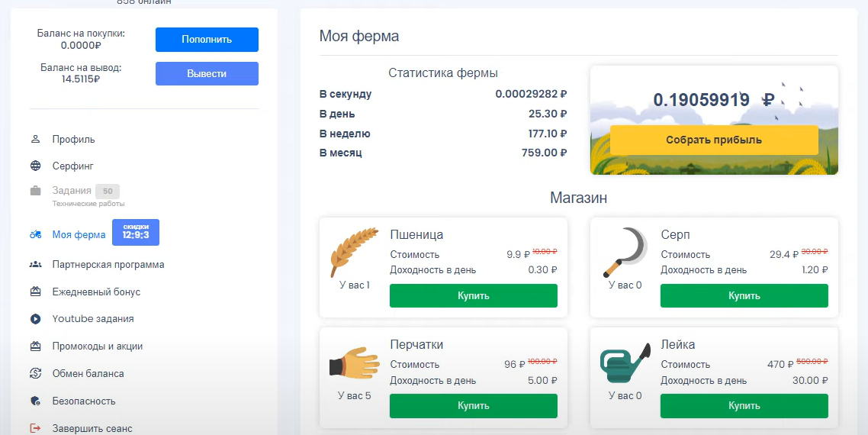Click Завершить сеанс to log out

(x=92, y=428)
